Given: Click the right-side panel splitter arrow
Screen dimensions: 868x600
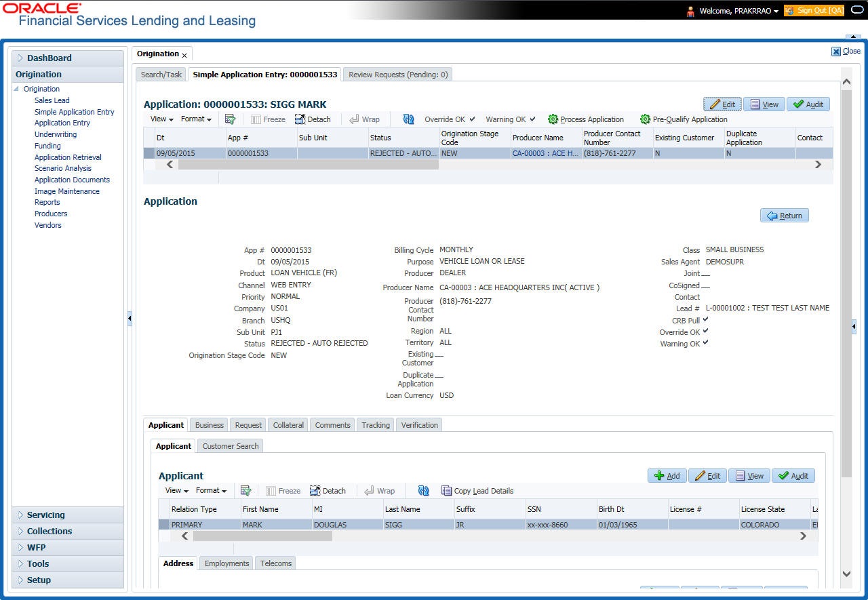Looking at the screenshot, I should pos(854,327).
